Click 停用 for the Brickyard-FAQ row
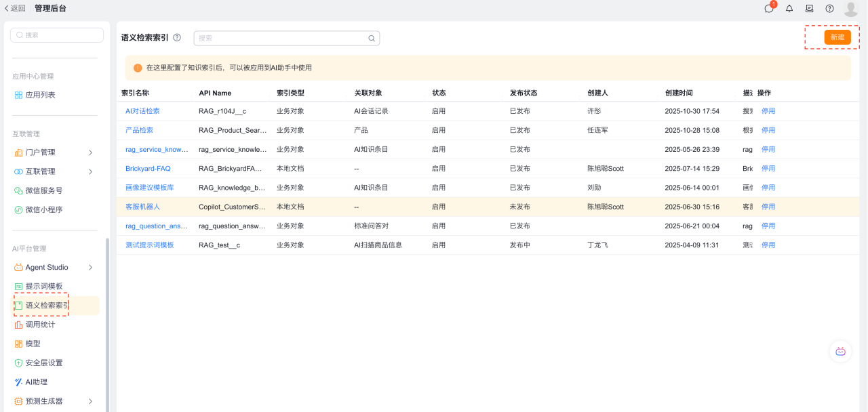Screen dimensions: 868x412 point(768,168)
